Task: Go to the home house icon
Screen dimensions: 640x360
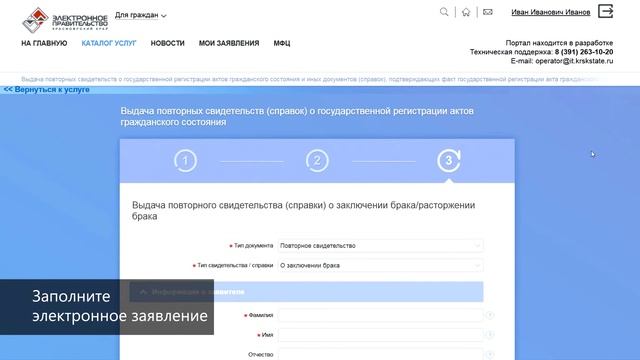Action: point(466,12)
